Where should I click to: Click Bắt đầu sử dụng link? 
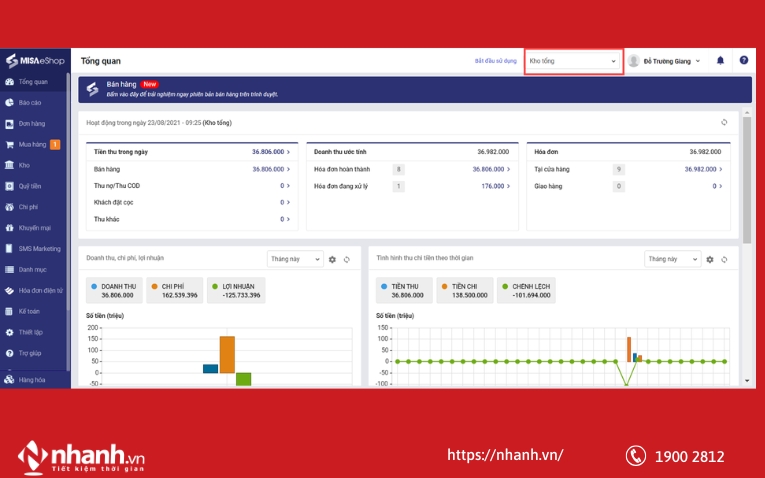click(495, 61)
